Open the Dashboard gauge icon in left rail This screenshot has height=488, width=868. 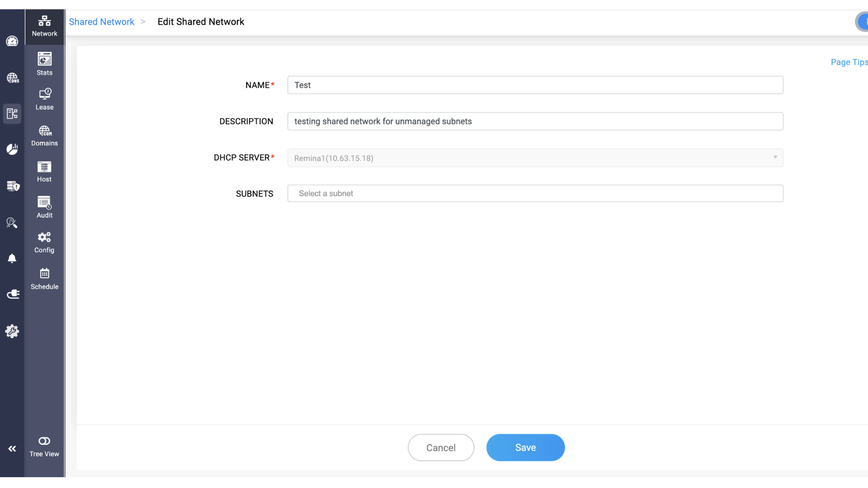12,41
